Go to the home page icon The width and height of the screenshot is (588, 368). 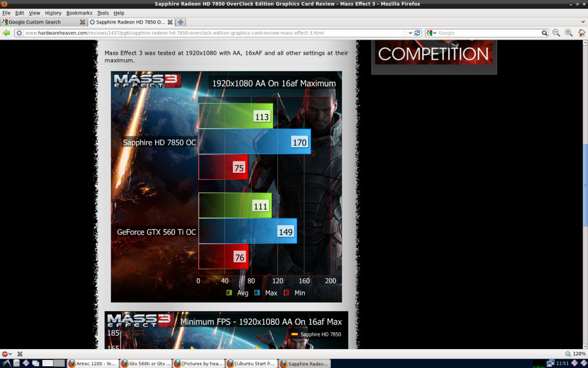coord(582,33)
